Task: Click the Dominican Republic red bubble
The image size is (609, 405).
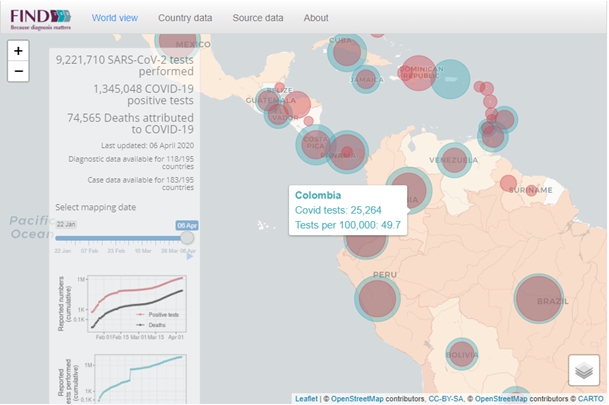Action: tap(418, 73)
